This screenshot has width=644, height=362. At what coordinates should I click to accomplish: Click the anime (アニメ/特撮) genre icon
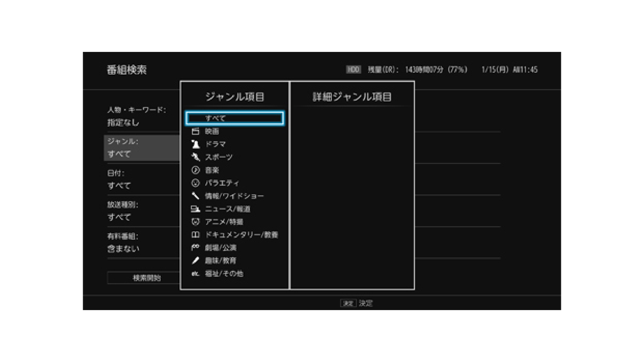tap(195, 222)
